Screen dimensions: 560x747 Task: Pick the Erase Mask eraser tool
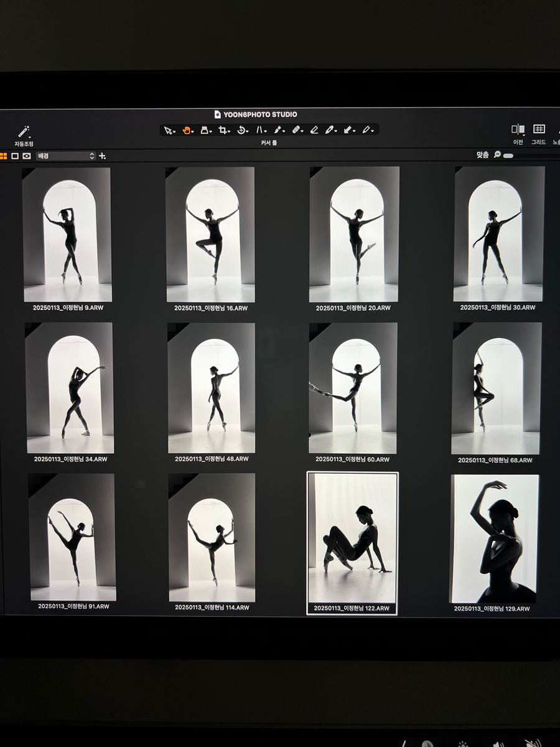pos(314,130)
